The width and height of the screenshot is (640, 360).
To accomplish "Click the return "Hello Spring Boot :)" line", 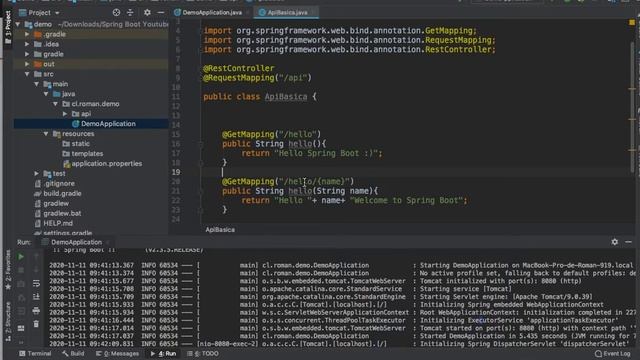I will pos(312,153).
